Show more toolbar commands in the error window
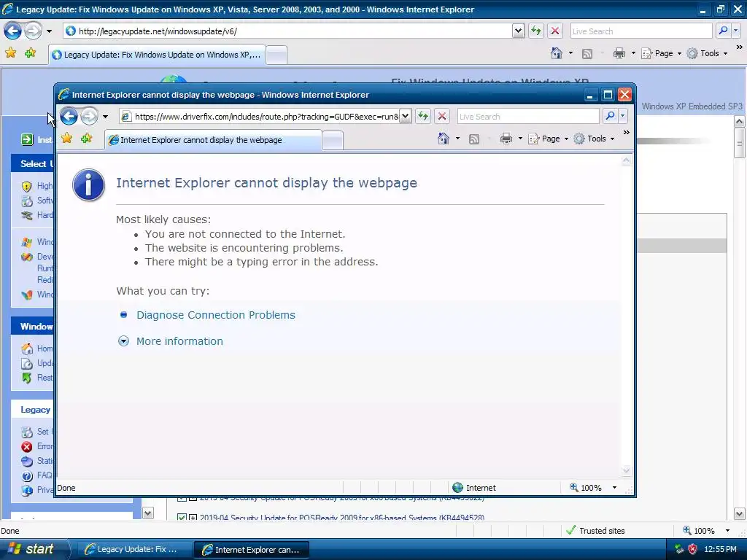The height and width of the screenshot is (560, 747). (x=627, y=133)
